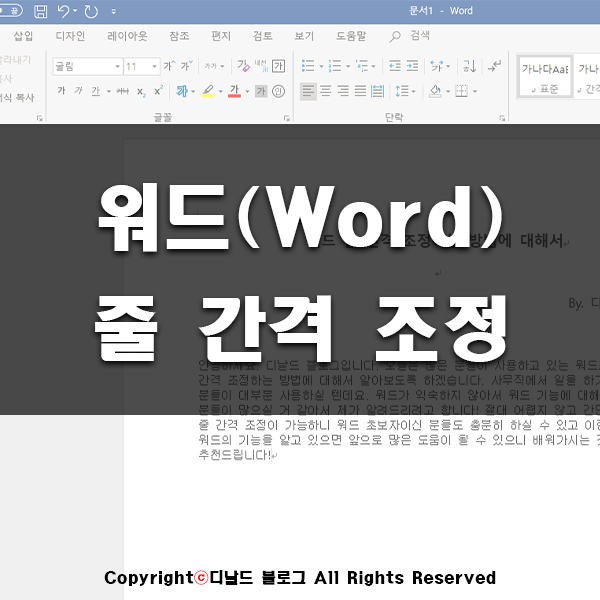600x600 pixels.
Task: Expand the bullet library dropdown arrow
Action: [321, 66]
